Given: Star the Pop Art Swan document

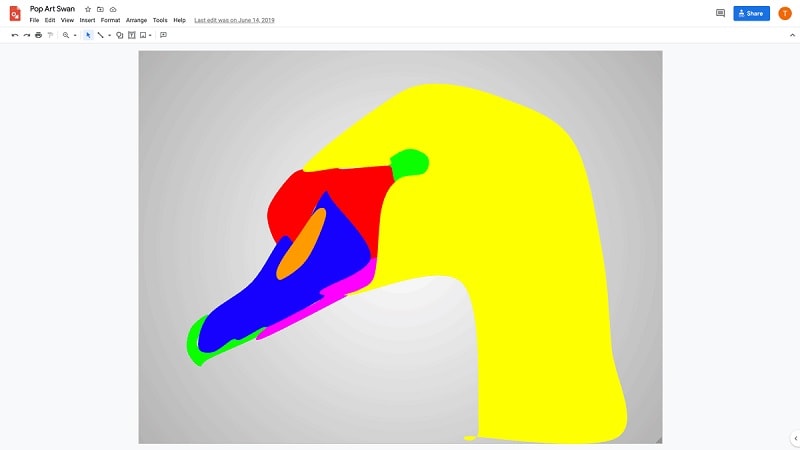Looking at the screenshot, I should click(88, 9).
